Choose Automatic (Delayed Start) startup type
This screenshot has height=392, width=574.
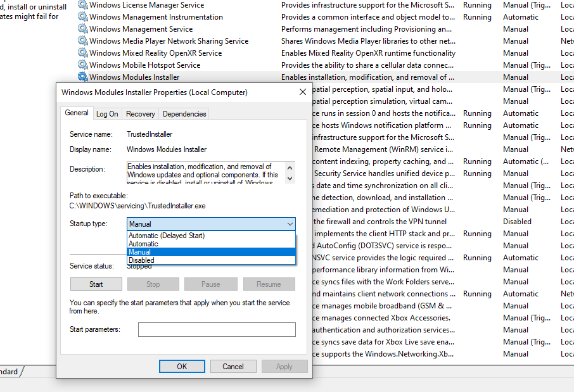pyautogui.click(x=211, y=236)
